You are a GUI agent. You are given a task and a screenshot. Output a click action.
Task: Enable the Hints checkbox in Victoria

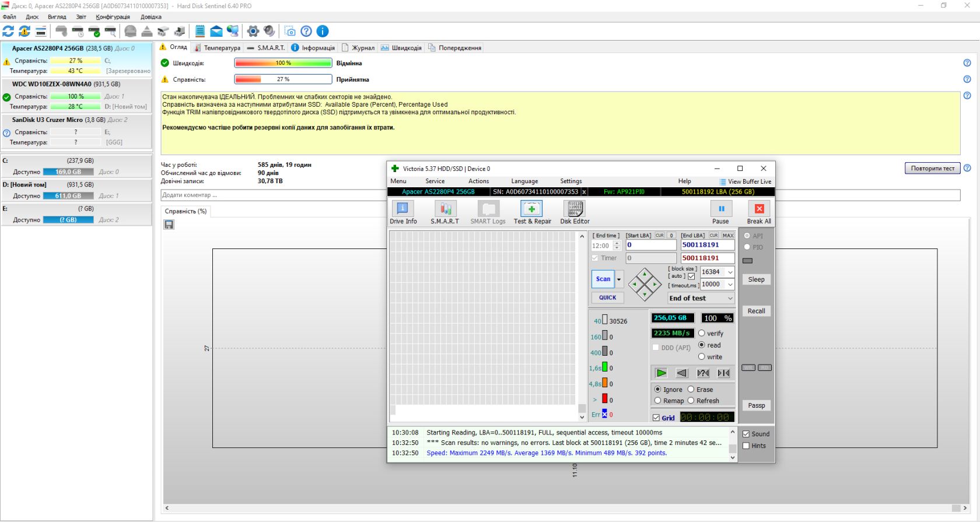click(x=746, y=446)
